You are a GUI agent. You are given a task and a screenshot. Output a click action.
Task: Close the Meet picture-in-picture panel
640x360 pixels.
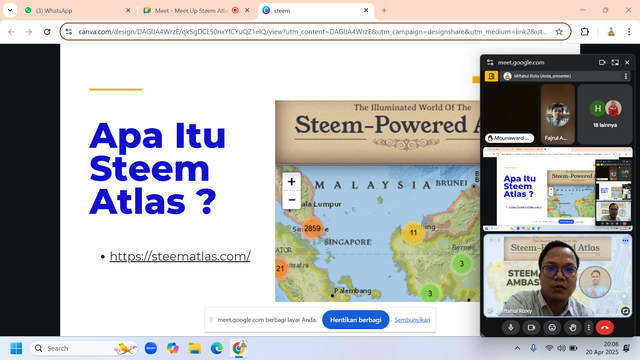click(x=627, y=62)
